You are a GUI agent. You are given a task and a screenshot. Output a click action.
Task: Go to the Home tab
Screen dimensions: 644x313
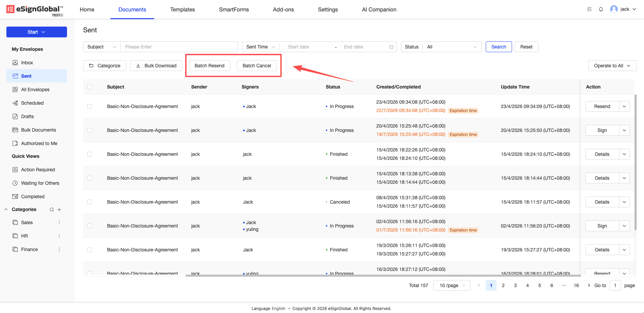[87, 9]
